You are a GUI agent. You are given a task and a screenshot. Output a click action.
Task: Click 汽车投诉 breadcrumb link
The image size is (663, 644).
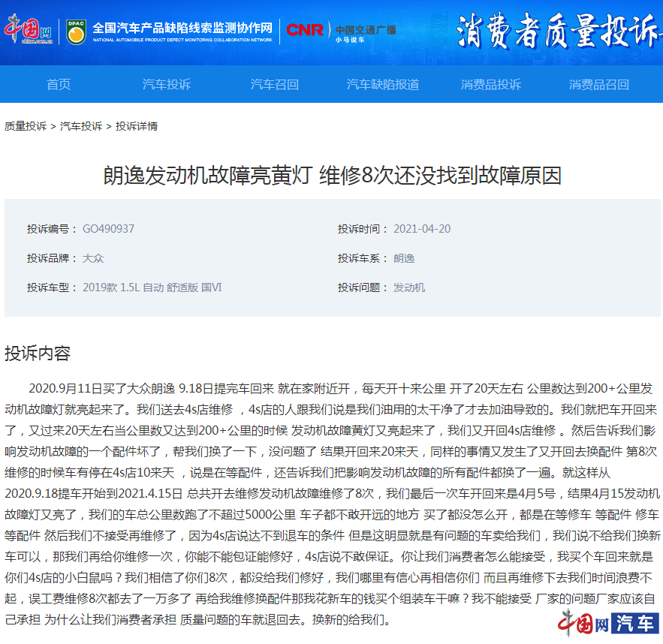click(x=81, y=126)
